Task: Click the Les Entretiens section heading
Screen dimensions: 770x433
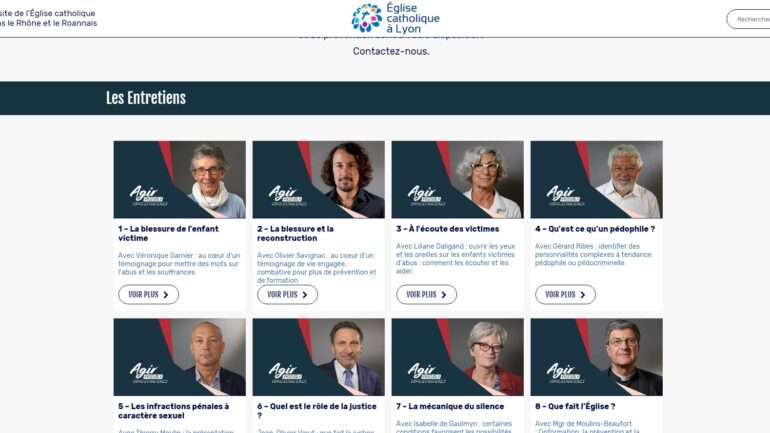Action: (146, 98)
